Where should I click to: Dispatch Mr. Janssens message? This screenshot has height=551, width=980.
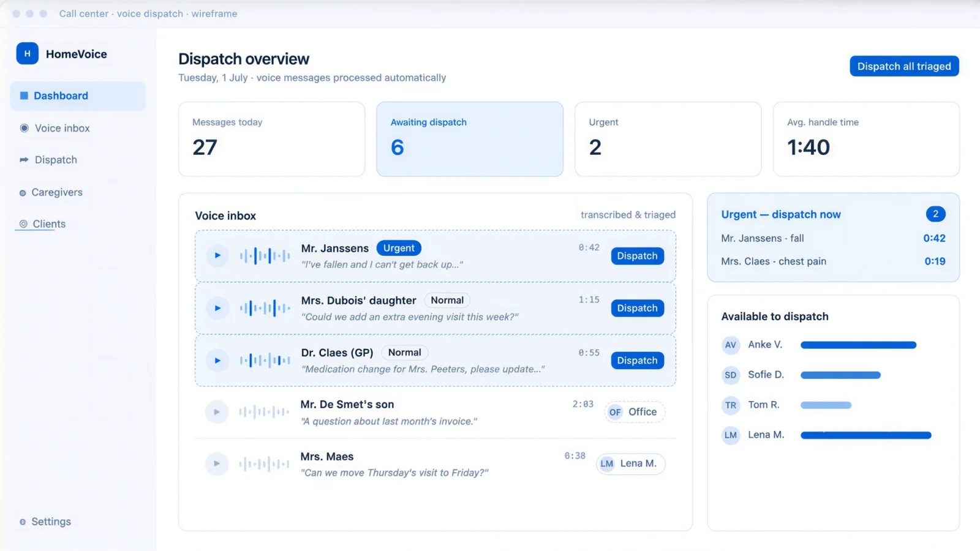pyautogui.click(x=637, y=256)
